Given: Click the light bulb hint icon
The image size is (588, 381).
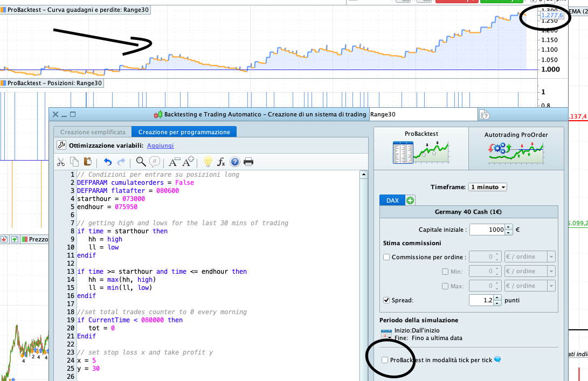Looking at the screenshot, I should tap(207, 162).
